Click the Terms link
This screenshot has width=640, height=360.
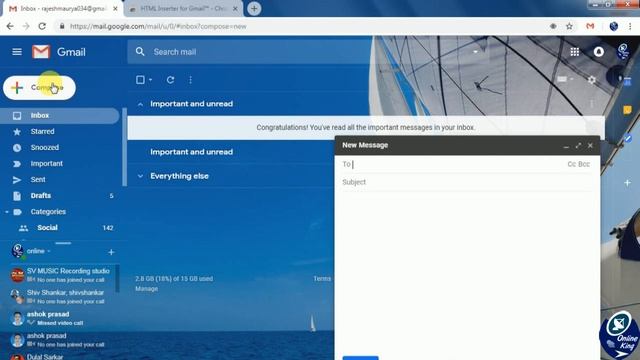tap(322, 279)
